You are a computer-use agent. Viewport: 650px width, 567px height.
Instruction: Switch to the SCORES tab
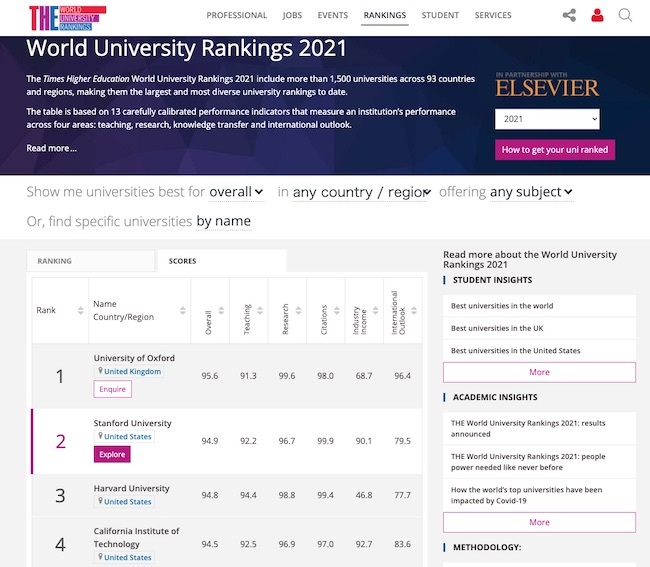(222, 261)
